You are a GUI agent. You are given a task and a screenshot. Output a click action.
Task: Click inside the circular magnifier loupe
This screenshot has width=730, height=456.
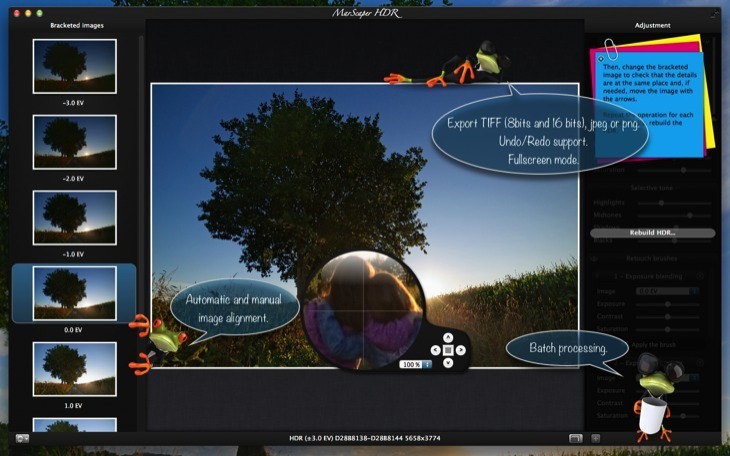click(x=363, y=311)
